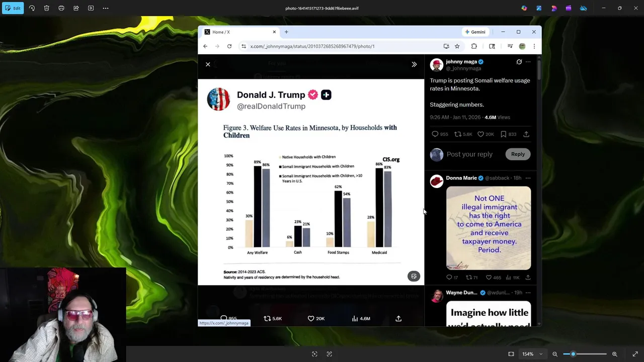Viewport: 644px width, 362px height.
Task: Print the photo from Photos toolbar
Action: pos(61,8)
